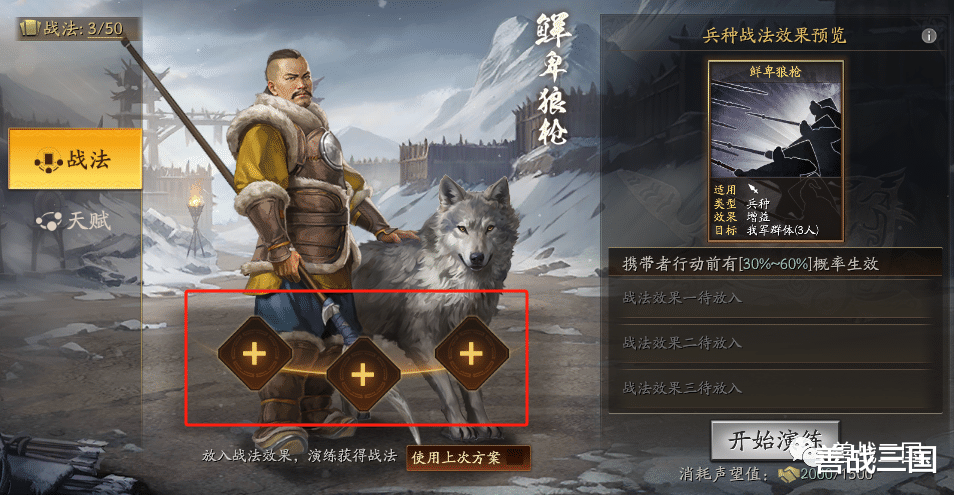Viewport: 954px width, 495px height.
Task: Click the 开始演练 button
Action: tap(775, 440)
